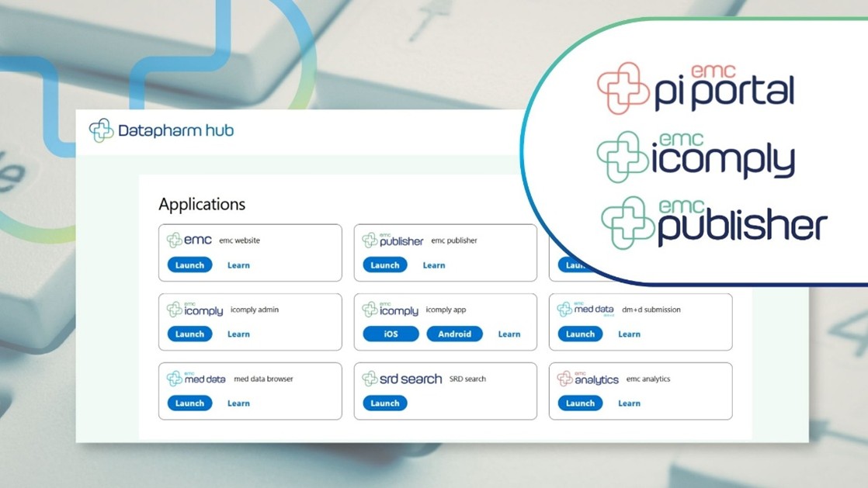Screen dimensions: 868x488
Task: Click the icomply admin logo icon
Action: point(175,310)
